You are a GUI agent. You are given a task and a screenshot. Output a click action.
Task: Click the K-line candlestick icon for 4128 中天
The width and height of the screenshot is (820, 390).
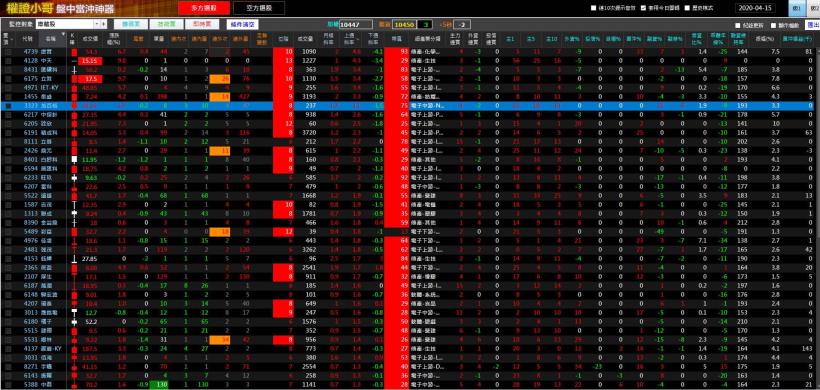tap(73, 61)
